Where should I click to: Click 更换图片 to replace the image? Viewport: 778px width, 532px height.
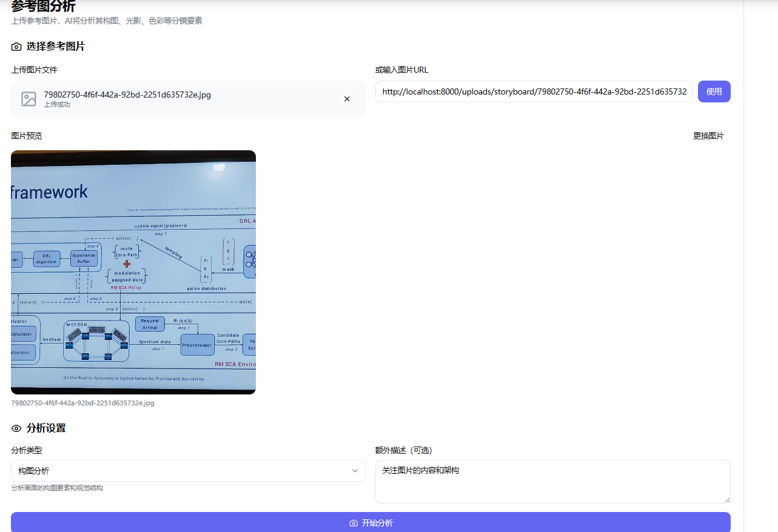(x=708, y=136)
